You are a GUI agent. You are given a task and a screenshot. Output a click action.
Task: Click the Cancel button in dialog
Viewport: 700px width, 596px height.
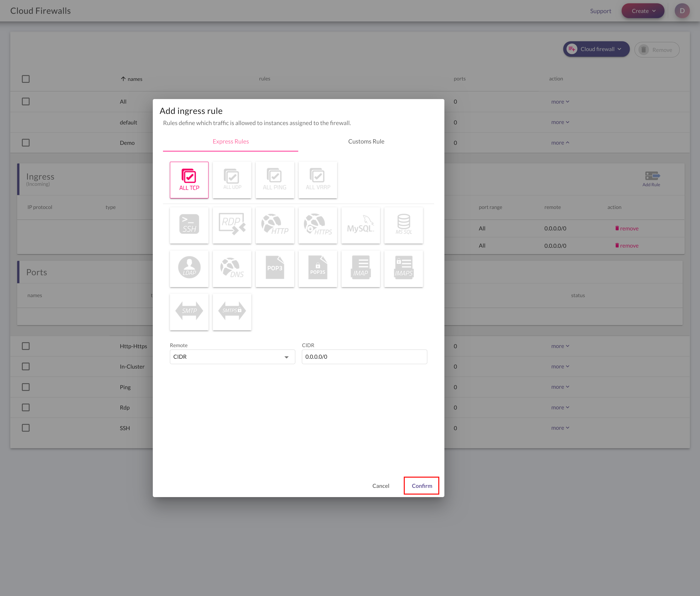coord(380,486)
